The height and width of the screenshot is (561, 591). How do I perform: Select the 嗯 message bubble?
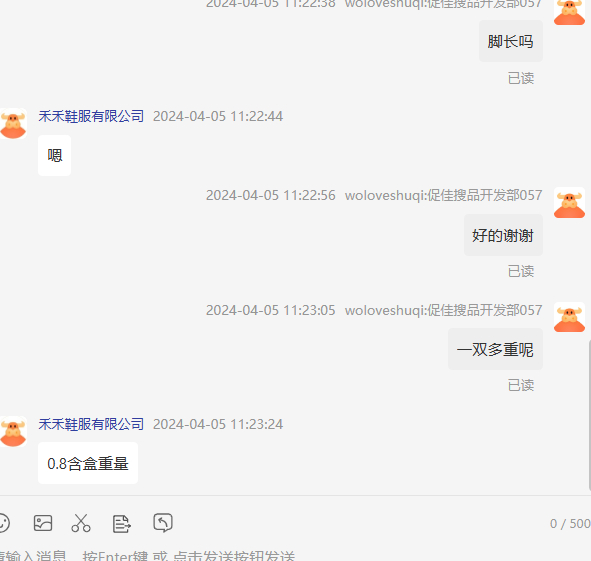coord(54,155)
